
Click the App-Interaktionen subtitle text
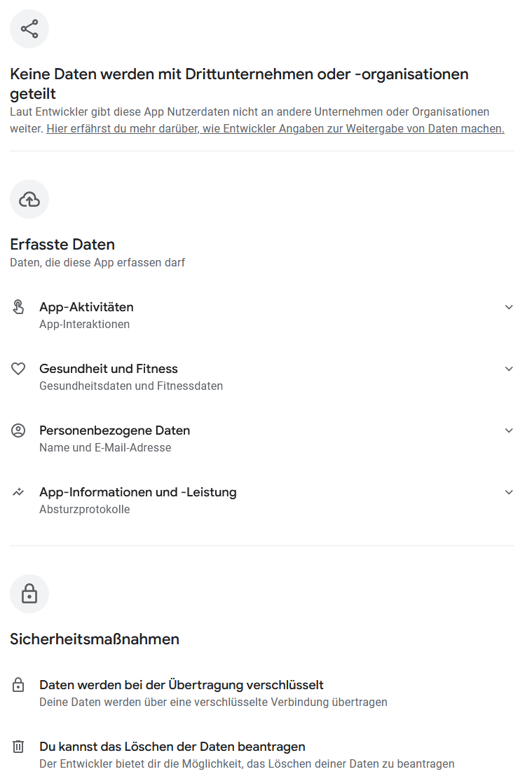(x=85, y=324)
